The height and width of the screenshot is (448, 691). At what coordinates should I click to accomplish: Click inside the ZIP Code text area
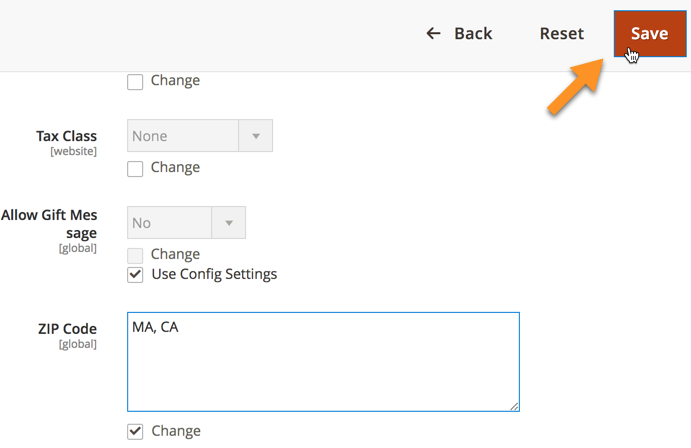click(323, 362)
